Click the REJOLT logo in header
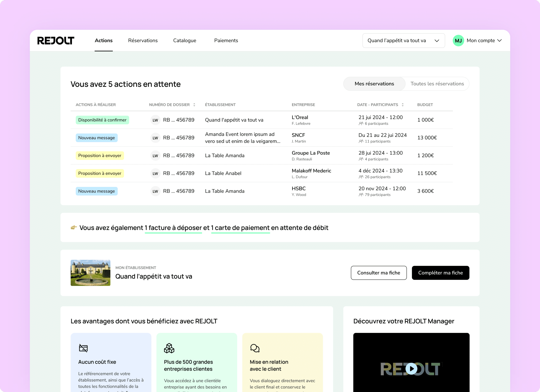This screenshot has height=392, width=540. pyautogui.click(x=56, y=41)
